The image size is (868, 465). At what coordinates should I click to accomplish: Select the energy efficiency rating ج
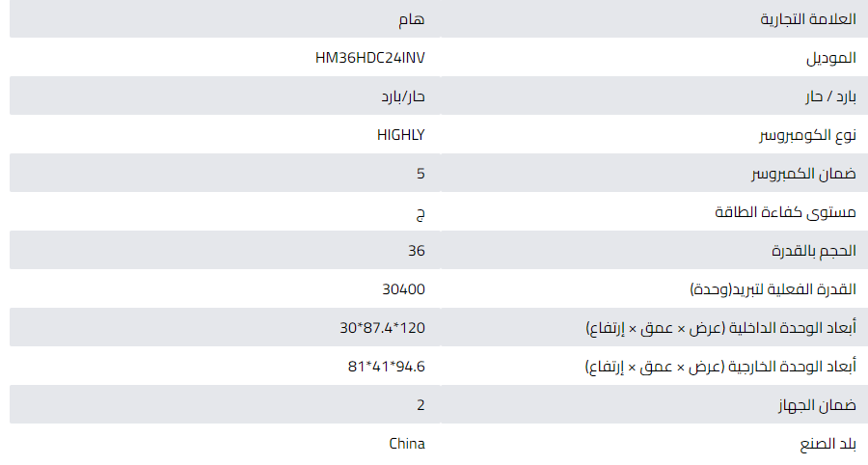[420, 213]
